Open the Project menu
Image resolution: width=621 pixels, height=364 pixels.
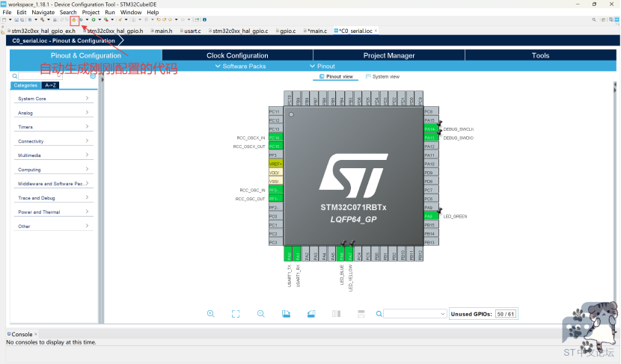click(x=91, y=12)
